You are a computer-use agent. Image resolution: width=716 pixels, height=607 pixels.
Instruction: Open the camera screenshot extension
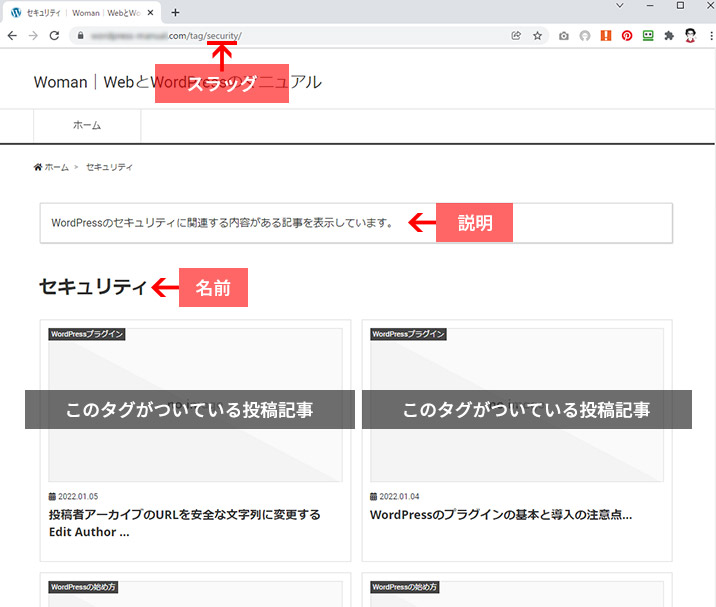[564, 36]
